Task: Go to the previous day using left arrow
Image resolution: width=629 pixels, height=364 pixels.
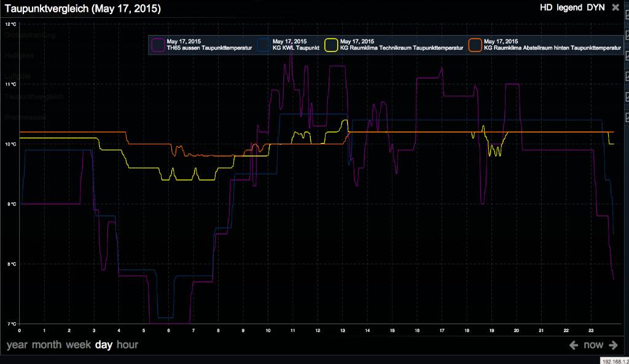Action: (574, 345)
